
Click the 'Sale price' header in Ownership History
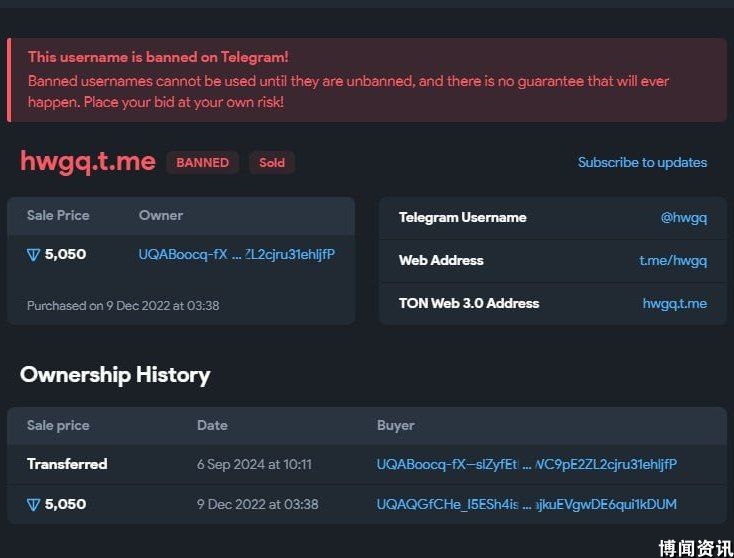pyautogui.click(x=58, y=426)
